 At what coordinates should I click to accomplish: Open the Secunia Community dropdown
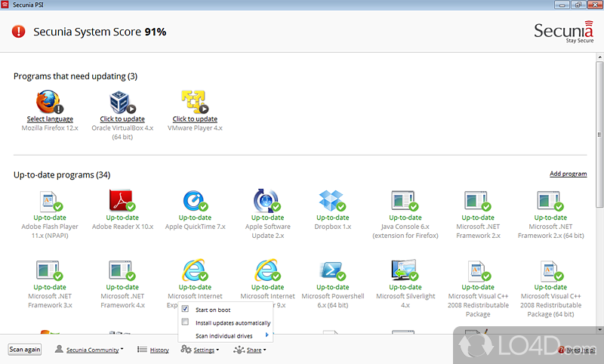click(x=89, y=350)
